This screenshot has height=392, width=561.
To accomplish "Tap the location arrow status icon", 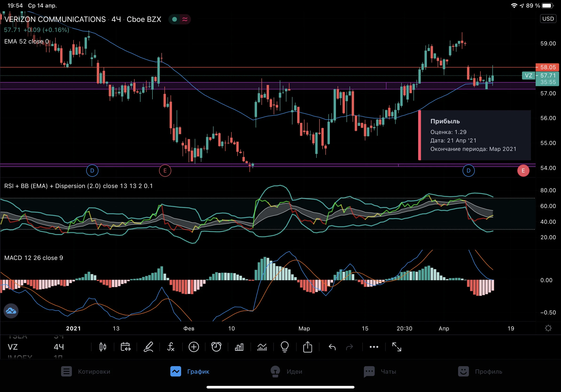I will click(522, 5).
